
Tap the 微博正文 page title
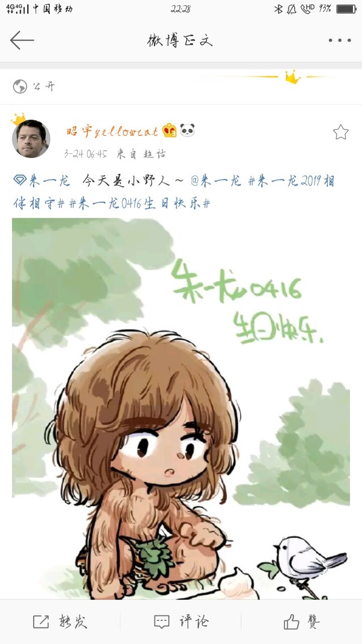click(x=180, y=40)
